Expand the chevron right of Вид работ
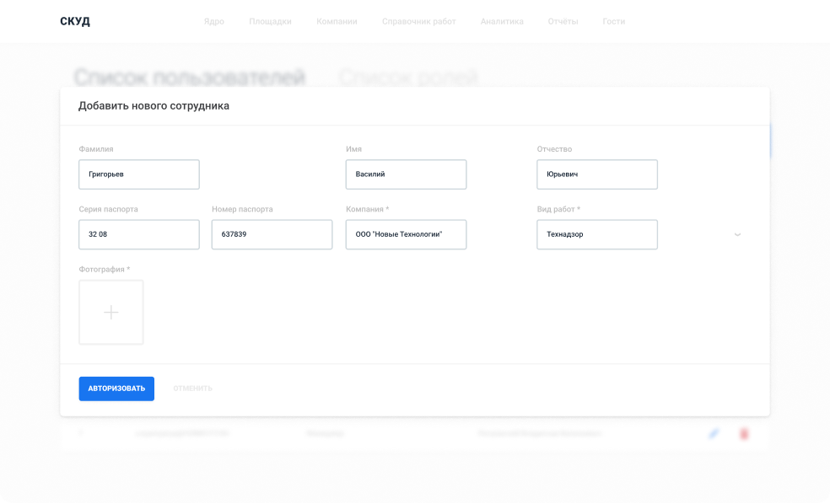The height and width of the screenshot is (504, 830). 737,234
